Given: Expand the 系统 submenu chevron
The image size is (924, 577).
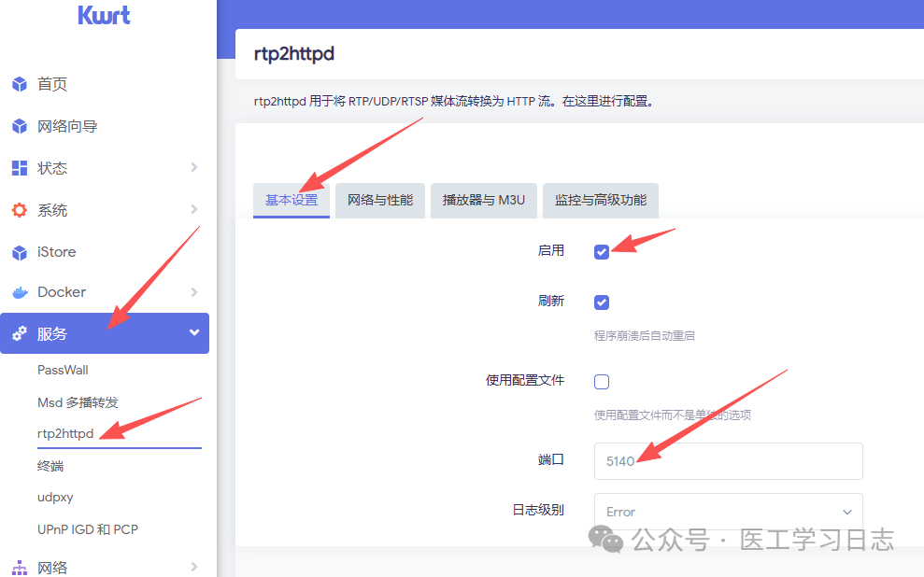Looking at the screenshot, I should coord(194,209).
